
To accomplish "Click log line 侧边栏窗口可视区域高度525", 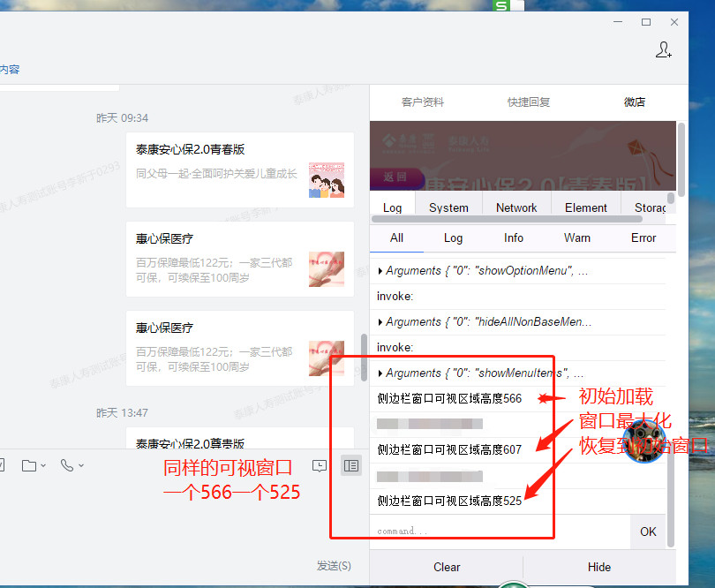I will tap(449, 501).
